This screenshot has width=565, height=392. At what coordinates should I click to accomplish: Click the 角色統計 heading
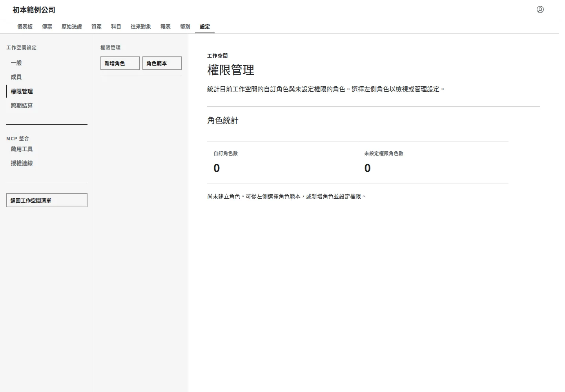pyautogui.click(x=223, y=121)
